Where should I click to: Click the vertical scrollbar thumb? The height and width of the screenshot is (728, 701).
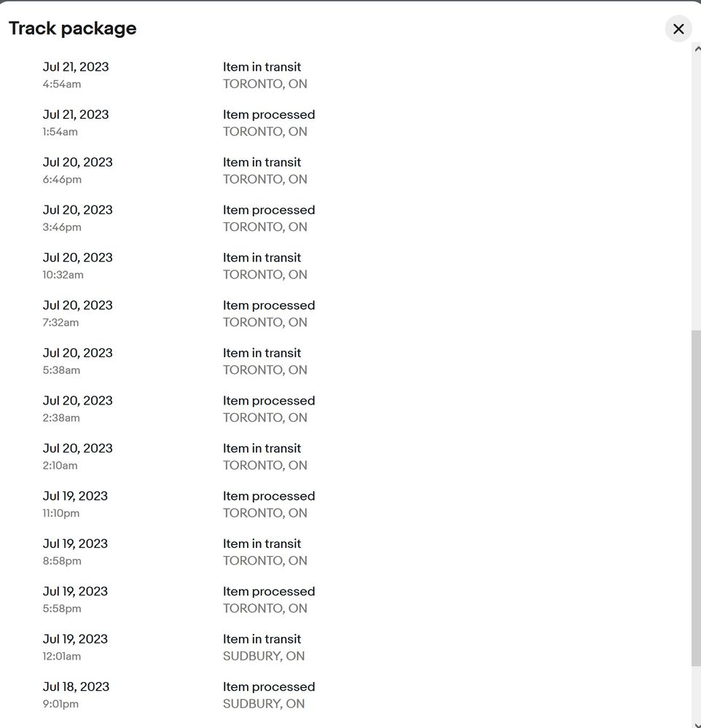(x=696, y=496)
